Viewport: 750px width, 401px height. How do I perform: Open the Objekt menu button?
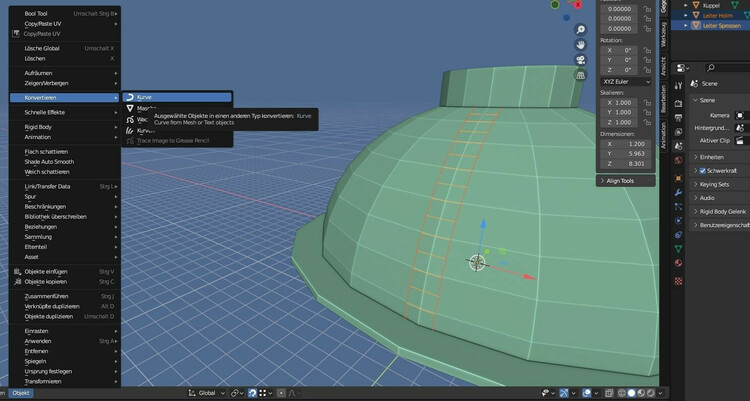[21, 393]
